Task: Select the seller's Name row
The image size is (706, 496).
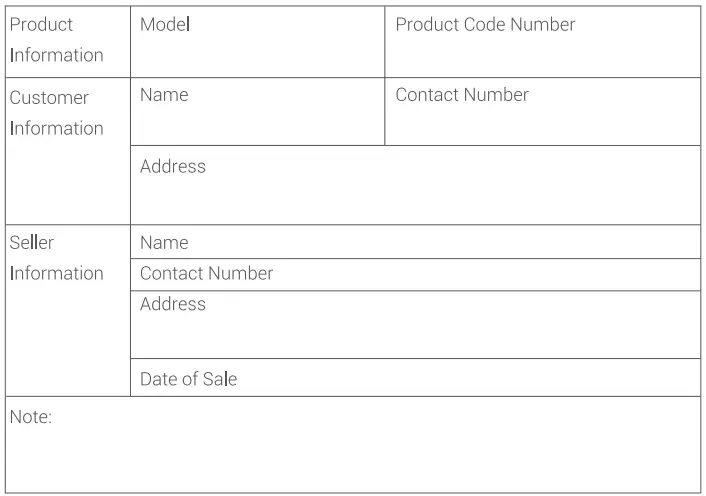Action: coord(415,242)
